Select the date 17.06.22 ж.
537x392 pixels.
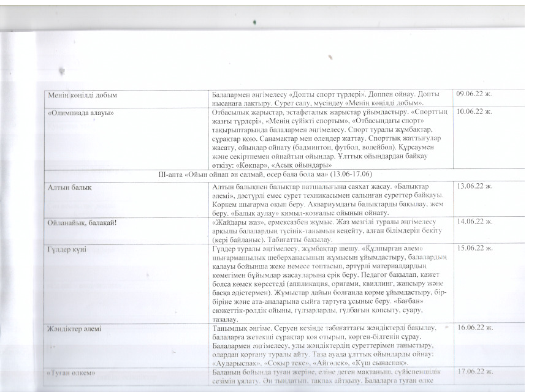tap(474, 372)
